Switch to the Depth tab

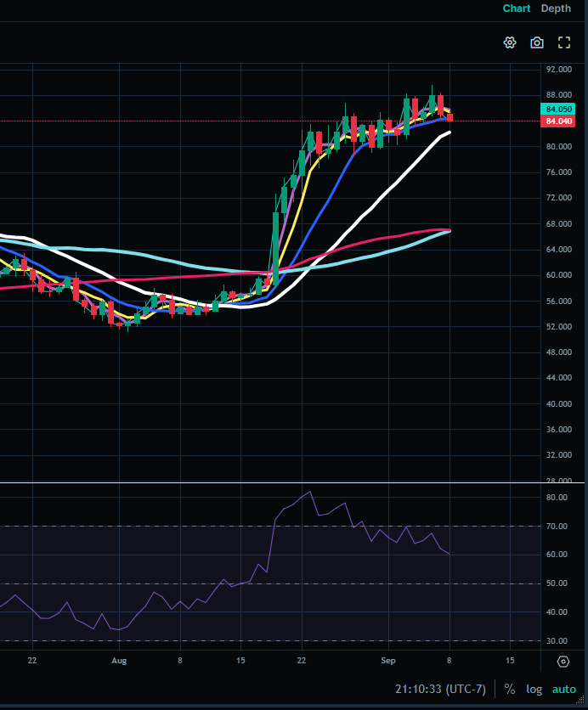[556, 8]
